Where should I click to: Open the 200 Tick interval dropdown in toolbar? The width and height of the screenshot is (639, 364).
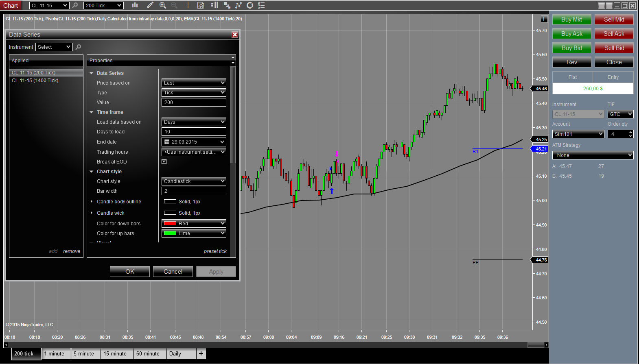(x=103, y=5)
